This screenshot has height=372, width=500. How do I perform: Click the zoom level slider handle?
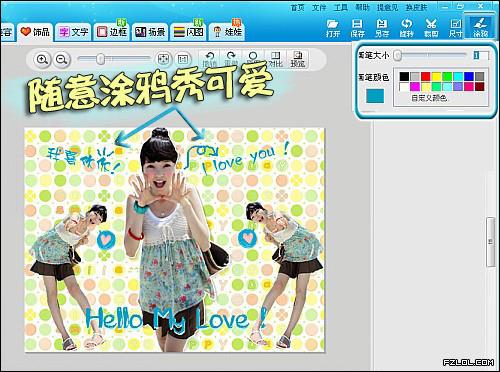pos(101,59)
